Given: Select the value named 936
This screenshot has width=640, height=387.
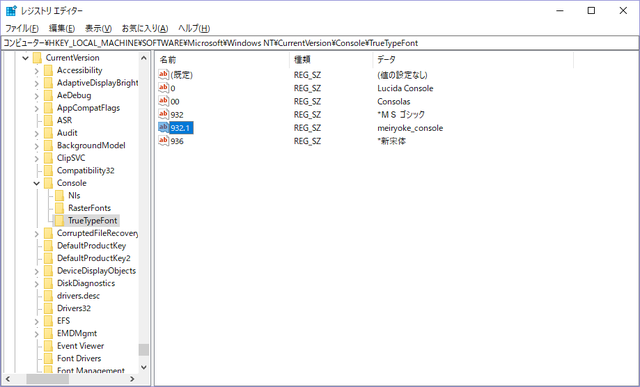Looking at the screenshot, I should 177,141.
